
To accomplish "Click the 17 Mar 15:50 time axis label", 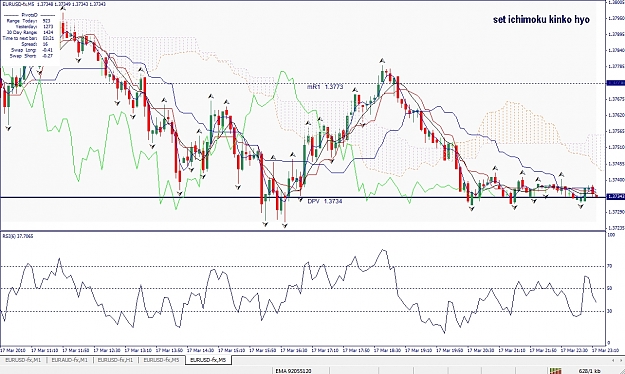I will click(263, 350).
